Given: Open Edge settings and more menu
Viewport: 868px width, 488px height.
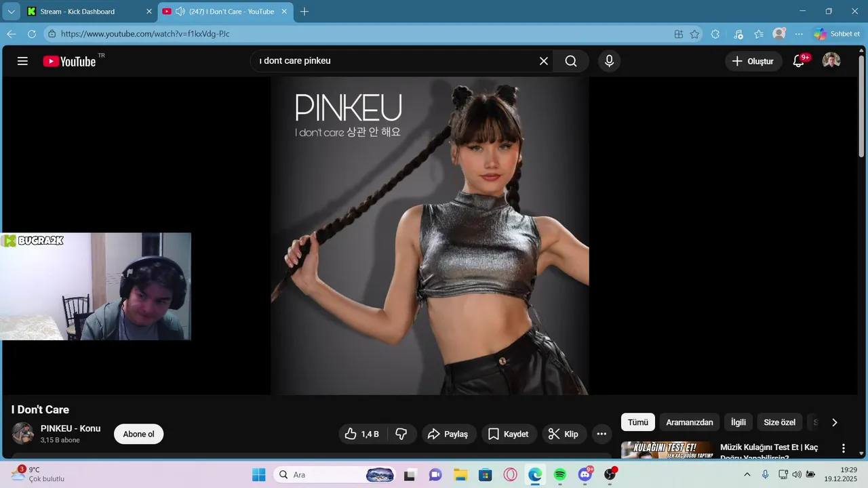Looking at the screenshot, I should click(800, 34).
